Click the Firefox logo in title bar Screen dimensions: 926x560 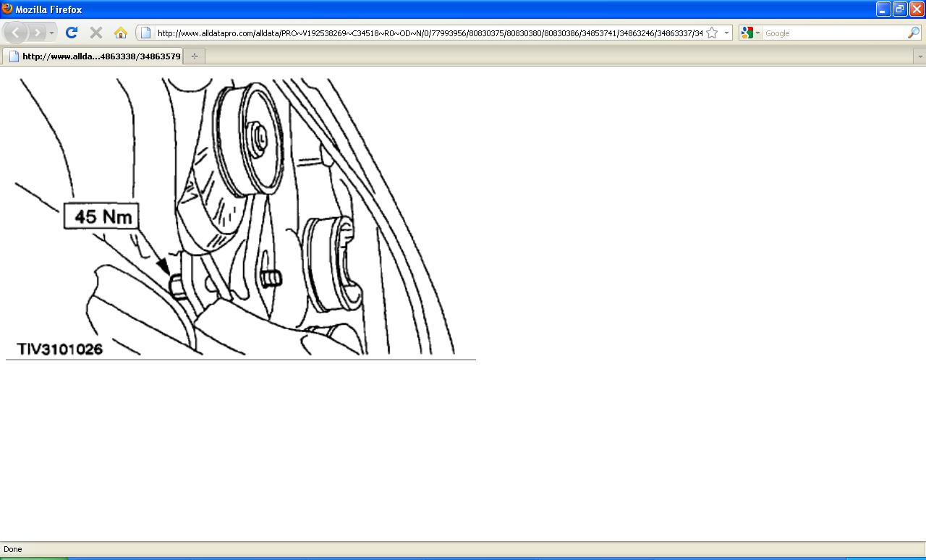tap(7, 9)
